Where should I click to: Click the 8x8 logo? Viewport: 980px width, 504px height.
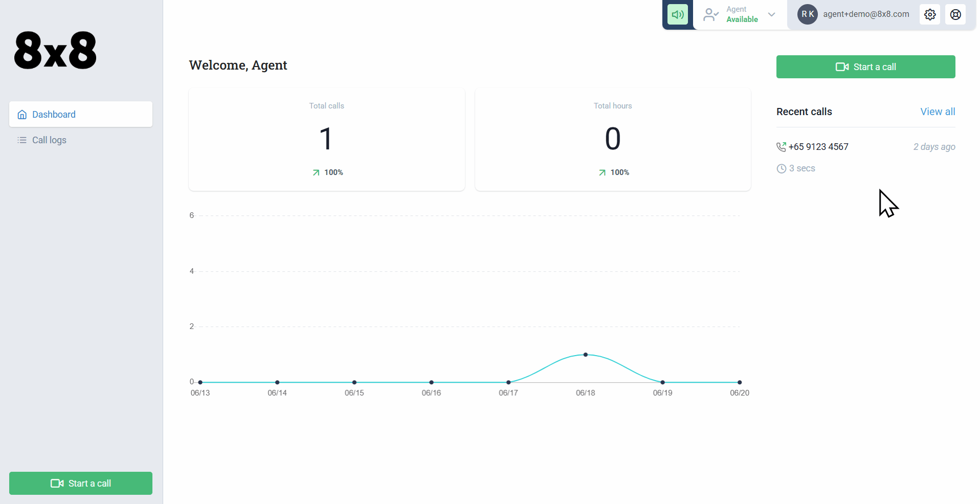[x=55, y=50]
